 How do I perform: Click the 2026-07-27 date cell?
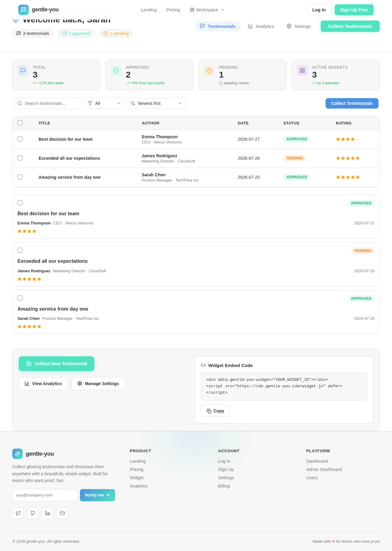(249, 139)
